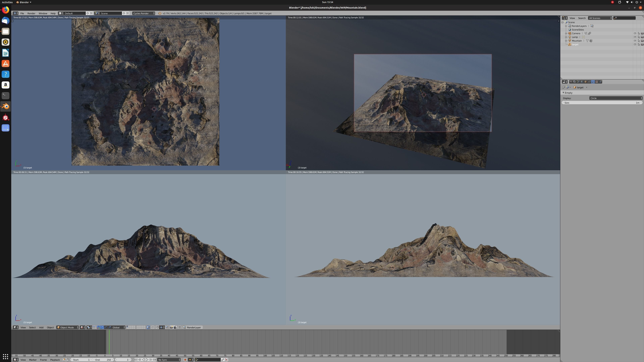Viewport: 644px width, 362px height.
Task: Play the animation forward
Action: [x=147, y=360]
